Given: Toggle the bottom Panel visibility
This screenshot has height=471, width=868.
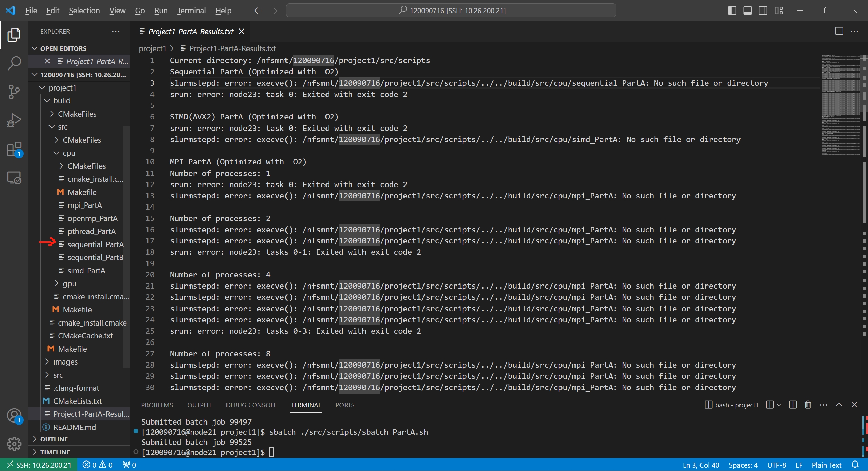Looking at the screenshot, I should coord(747,11).
